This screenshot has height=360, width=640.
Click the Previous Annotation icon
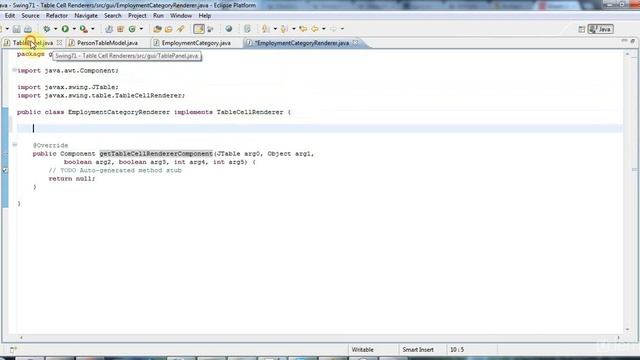(x=284, y=29)
